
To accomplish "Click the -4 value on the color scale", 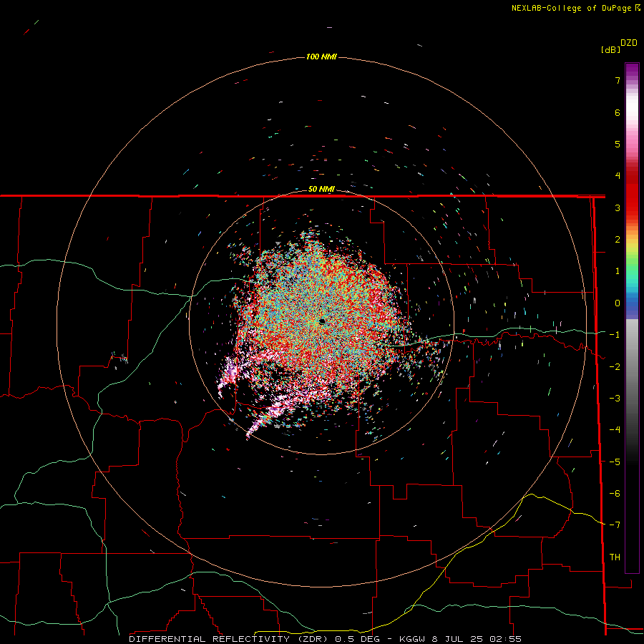I will click(x=615, y=430).
